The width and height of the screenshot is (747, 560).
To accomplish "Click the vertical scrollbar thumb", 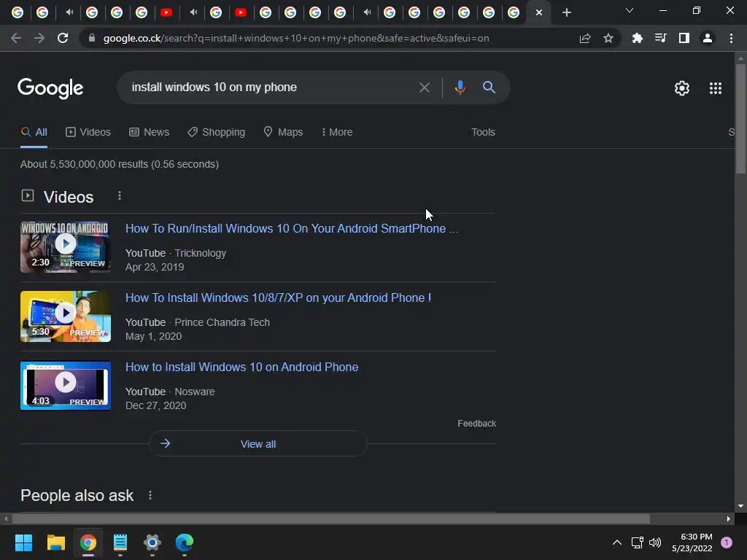I will pyautogui.click(x=740, y=119).
